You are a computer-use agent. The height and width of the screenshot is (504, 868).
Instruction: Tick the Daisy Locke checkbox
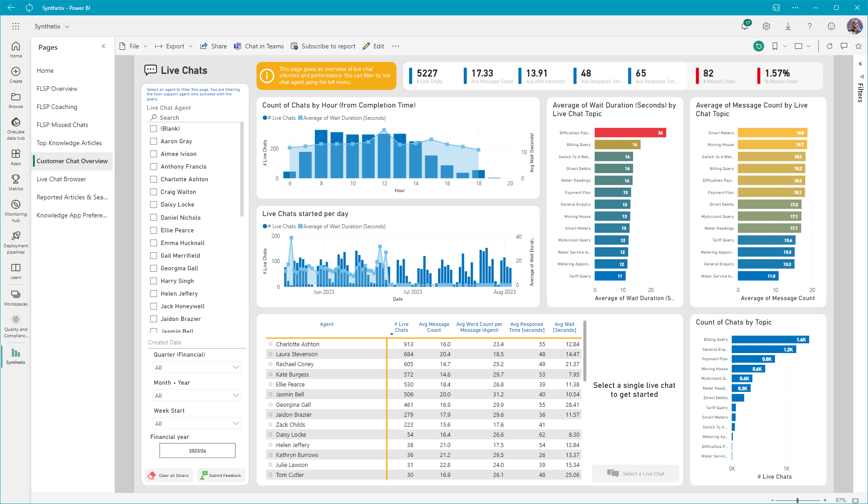tap(154, 205)
